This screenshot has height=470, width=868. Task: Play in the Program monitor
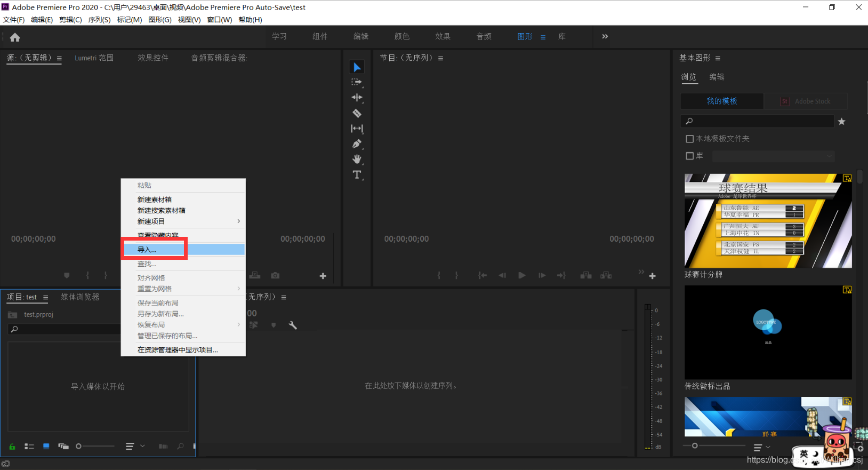522,275
